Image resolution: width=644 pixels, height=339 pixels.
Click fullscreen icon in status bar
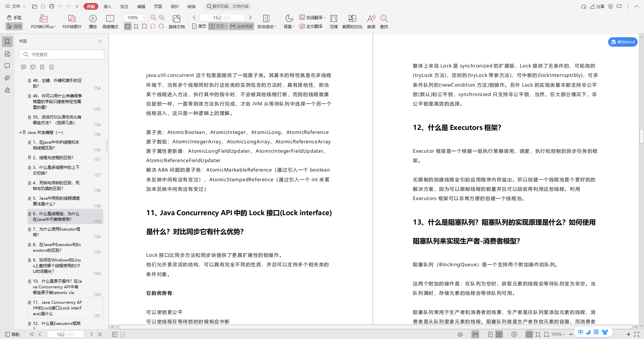click(x=637, y=334)
